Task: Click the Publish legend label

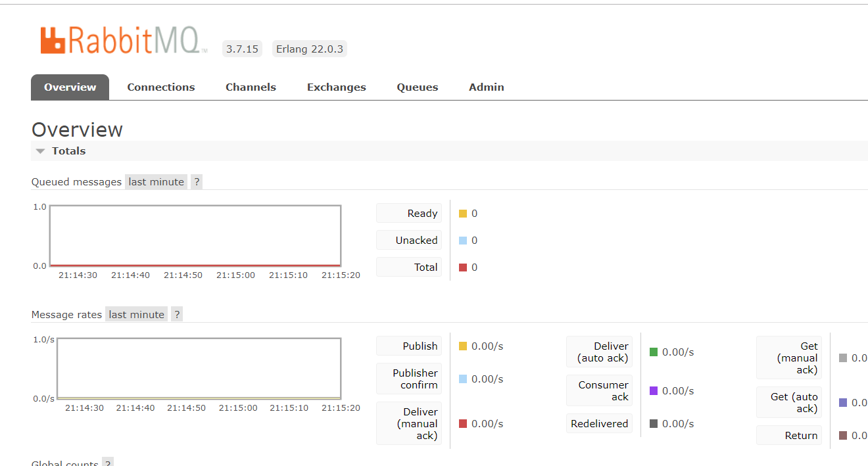Action: [x=409, y=346]
